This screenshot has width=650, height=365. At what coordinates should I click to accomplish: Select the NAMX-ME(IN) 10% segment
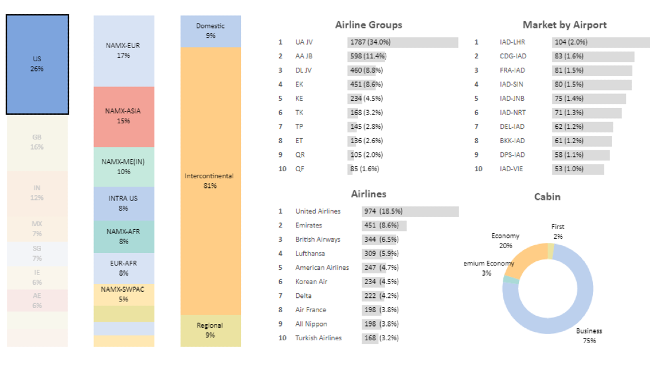(x=124, y=167)
